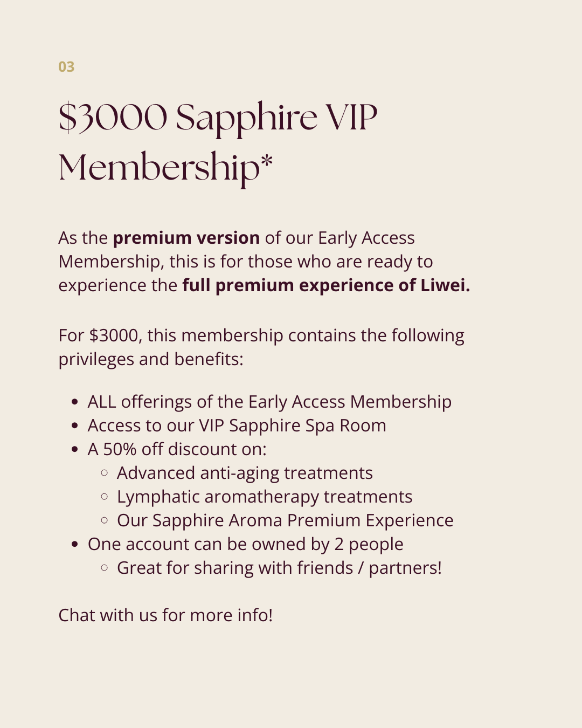Click Chat with us for more info
This screenshot has width=582, height=728.
pyautogui.click(x=165, y=615)
